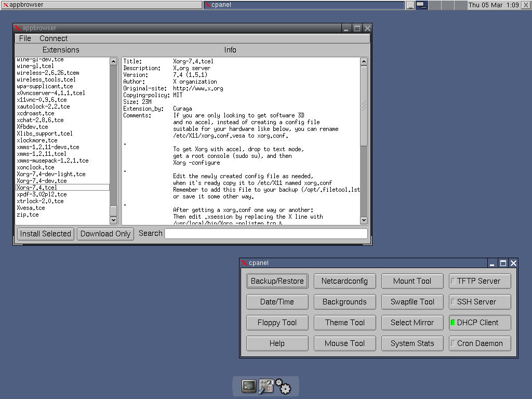Open Date/Time settings
Screen dimensions: 532x399
[277, 302]
